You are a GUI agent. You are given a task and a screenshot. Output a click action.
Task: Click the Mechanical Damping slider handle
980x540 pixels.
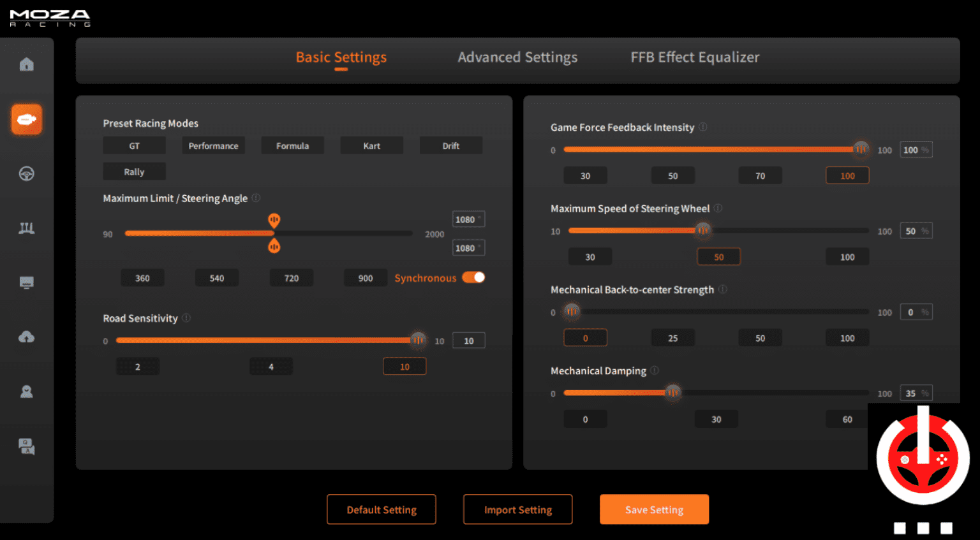672,393
